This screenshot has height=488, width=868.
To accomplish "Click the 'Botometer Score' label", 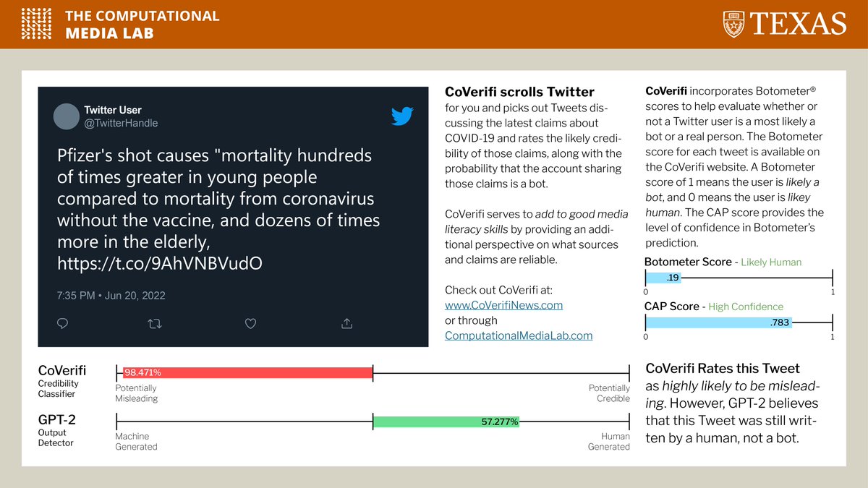I will pos(688,262).
